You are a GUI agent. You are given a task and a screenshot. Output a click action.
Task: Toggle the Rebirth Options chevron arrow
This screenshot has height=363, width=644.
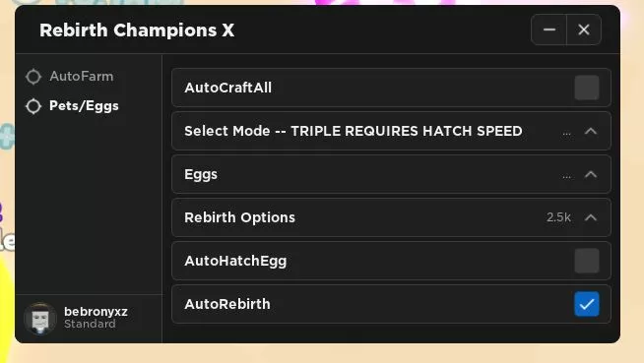[x=591, y=217]
